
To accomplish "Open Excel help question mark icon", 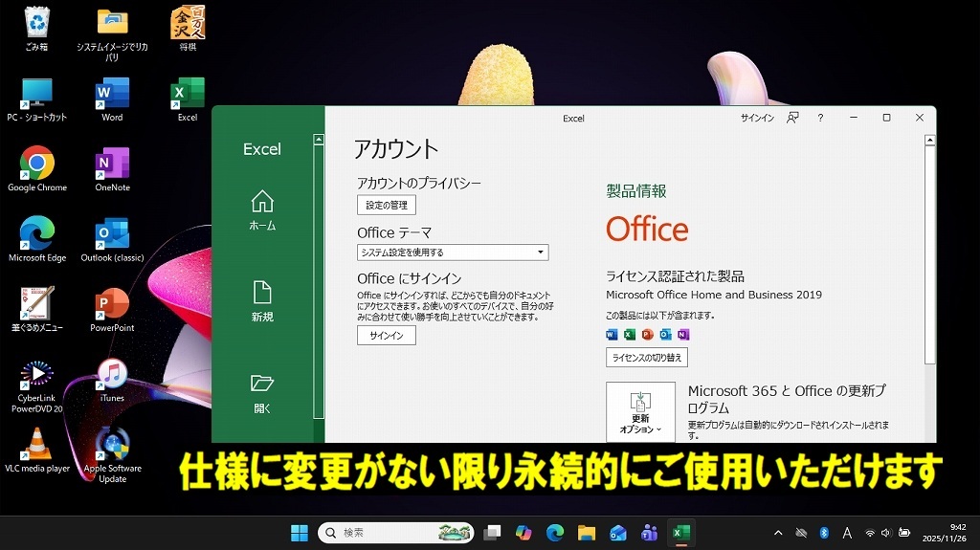I will (x=820, y=118).
